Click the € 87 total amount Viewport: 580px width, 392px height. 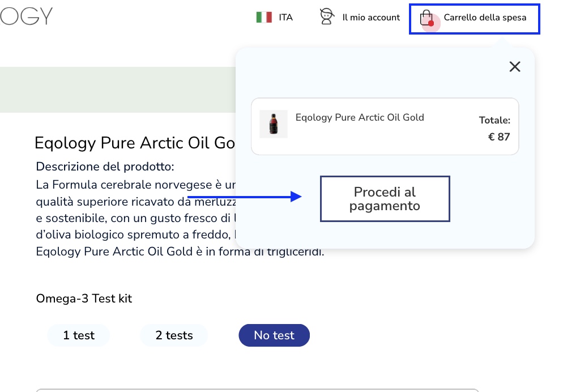pyautogui.click(x=499, y=137)
